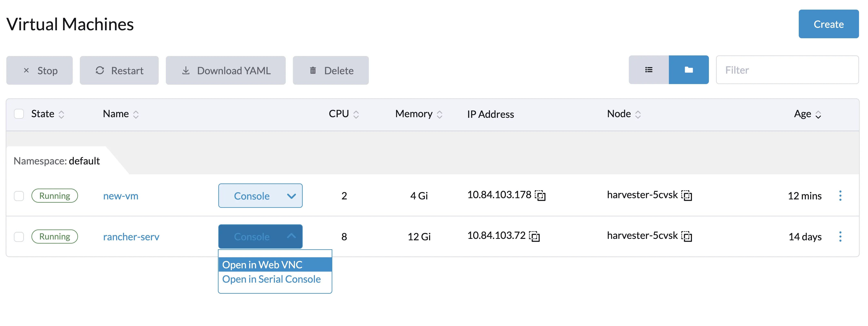The width and height of the screenshot is (868, 326).
Task: Open the rancher-serv virtual machine details
Action: 131,237
